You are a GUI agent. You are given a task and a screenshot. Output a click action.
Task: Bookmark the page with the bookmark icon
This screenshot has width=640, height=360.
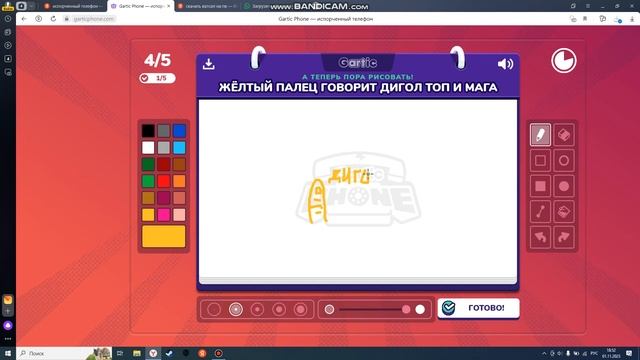pos(585,19)
